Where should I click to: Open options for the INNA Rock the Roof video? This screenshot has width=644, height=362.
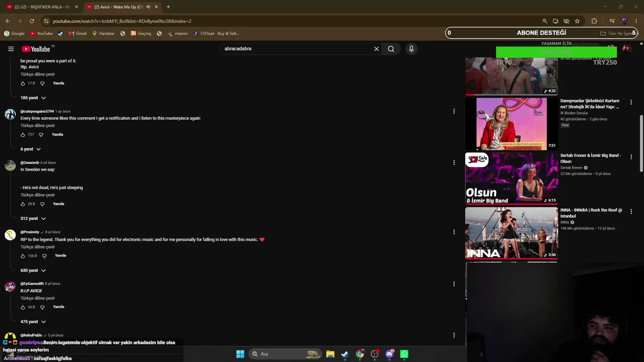tap(631, 212)
